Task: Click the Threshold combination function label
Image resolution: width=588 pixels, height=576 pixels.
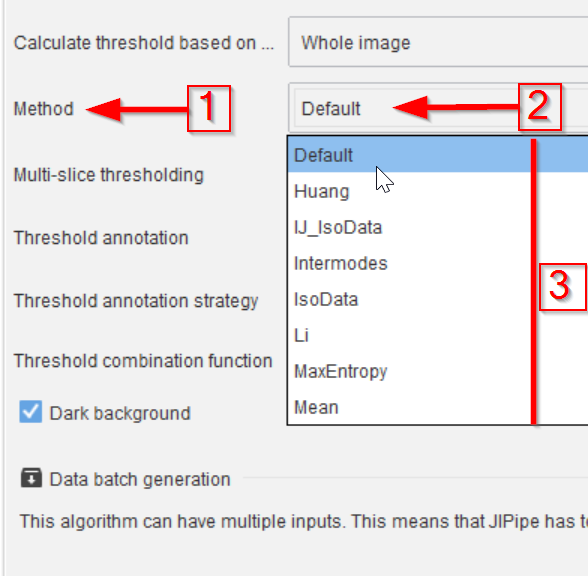Action: click(x=143, y=361)
